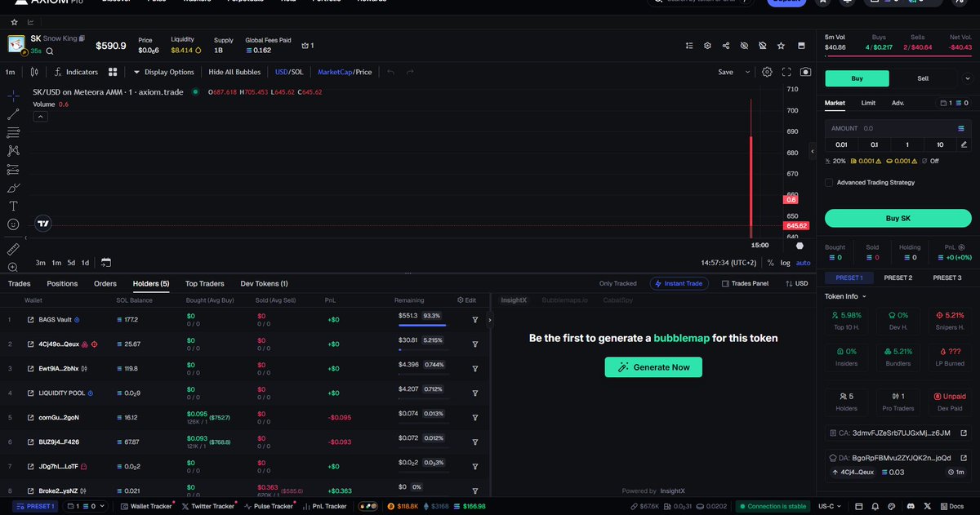Viewport: 980px width, 515px height.
Task: Select the Limit order tab
Action: (868, 103)
